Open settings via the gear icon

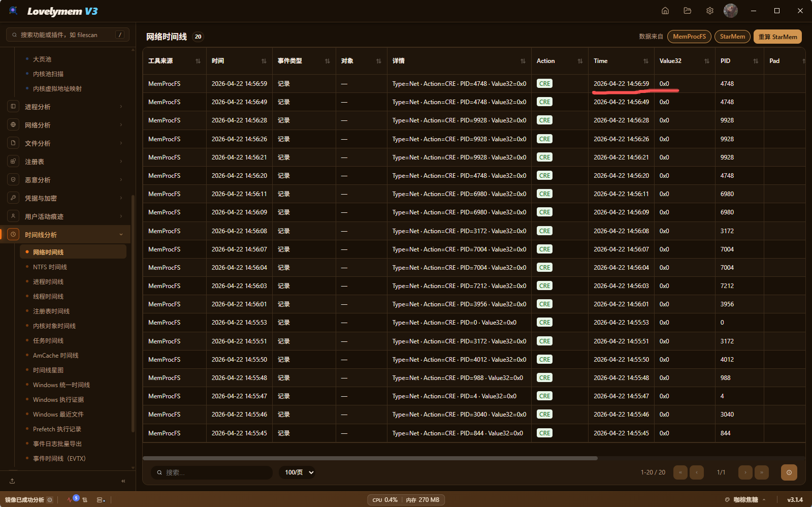point(710,11)
